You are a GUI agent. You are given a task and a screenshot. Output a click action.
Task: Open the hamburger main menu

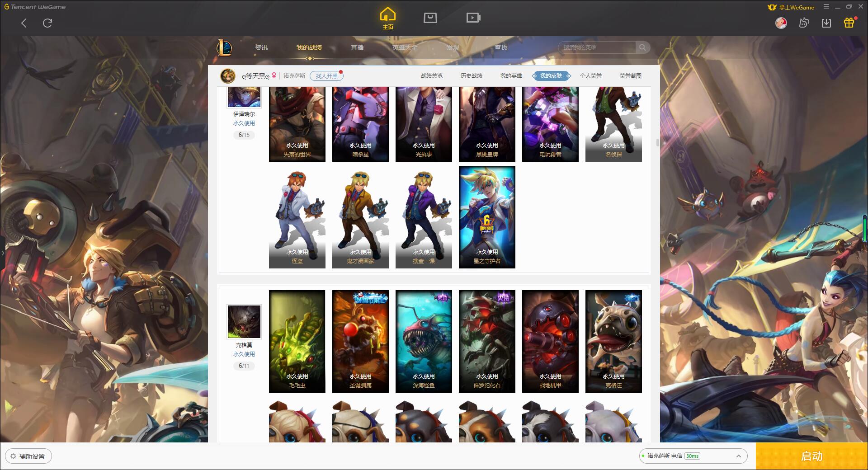(x=826, y=7)
